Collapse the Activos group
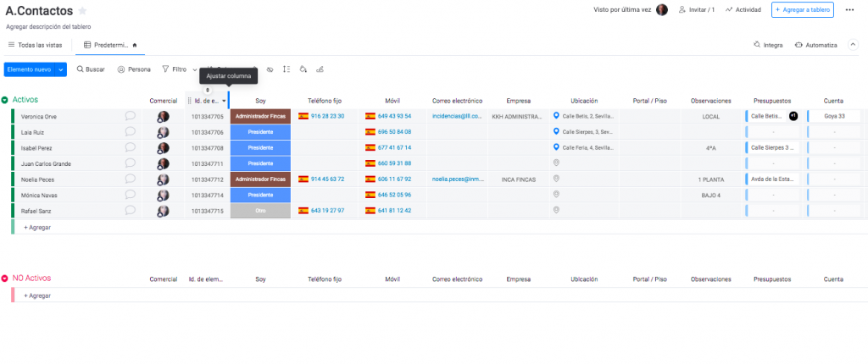 pos(5,101)
